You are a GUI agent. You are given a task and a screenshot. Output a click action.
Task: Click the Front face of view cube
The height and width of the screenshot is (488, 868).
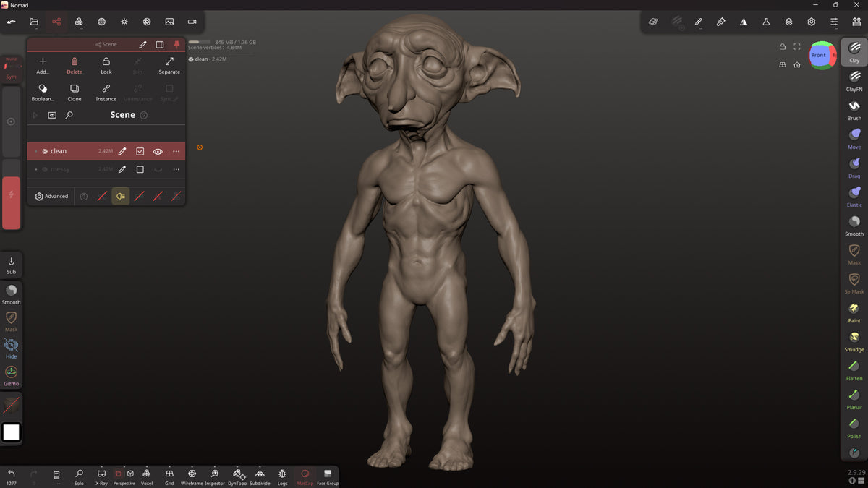click(x=819, y=55)
